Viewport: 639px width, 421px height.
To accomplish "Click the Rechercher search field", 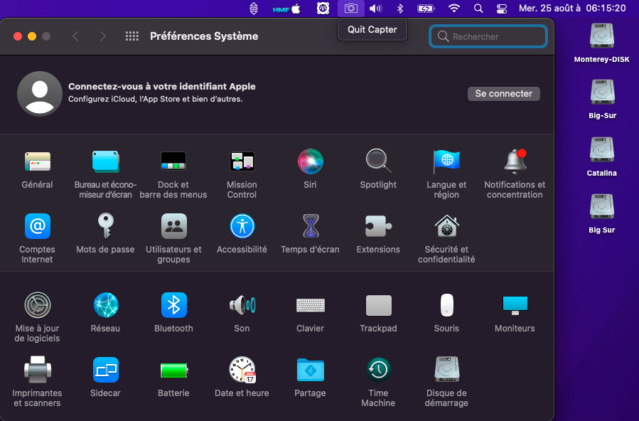I will click(x=488, y=37).
